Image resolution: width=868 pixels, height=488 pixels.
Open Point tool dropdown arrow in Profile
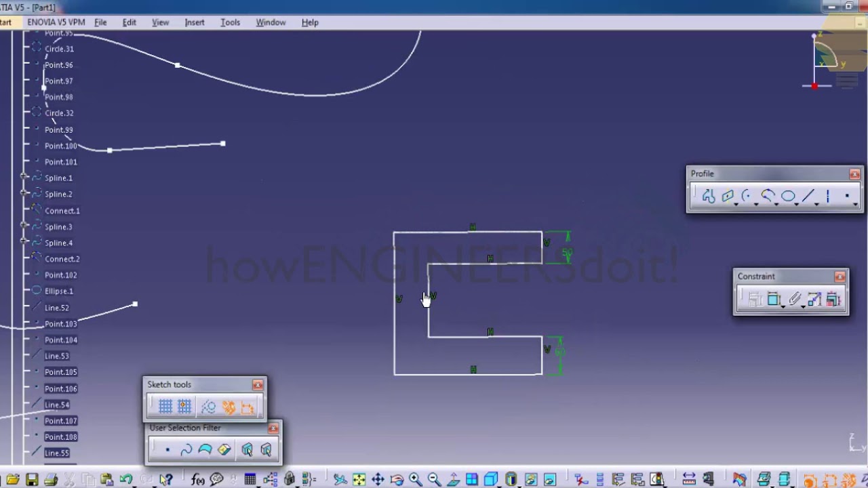855,203
